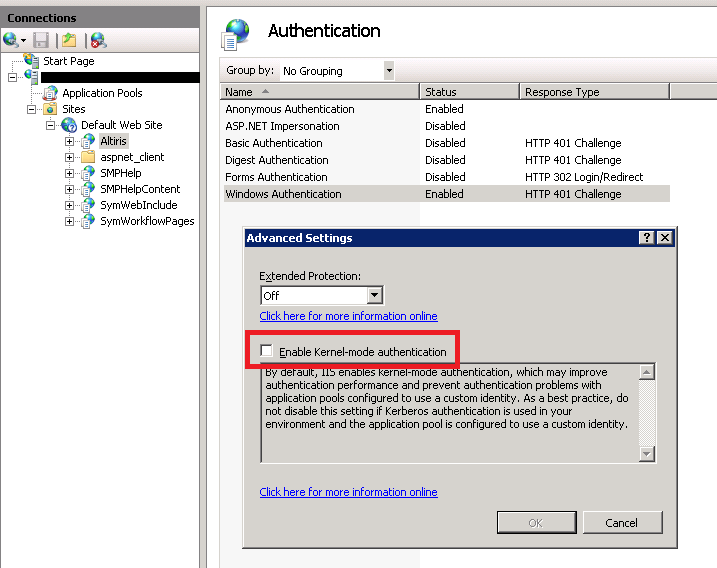This screenshot has width=717, height=568.
Task: Expand the Altiris tree node
Action: click(69, 141)
